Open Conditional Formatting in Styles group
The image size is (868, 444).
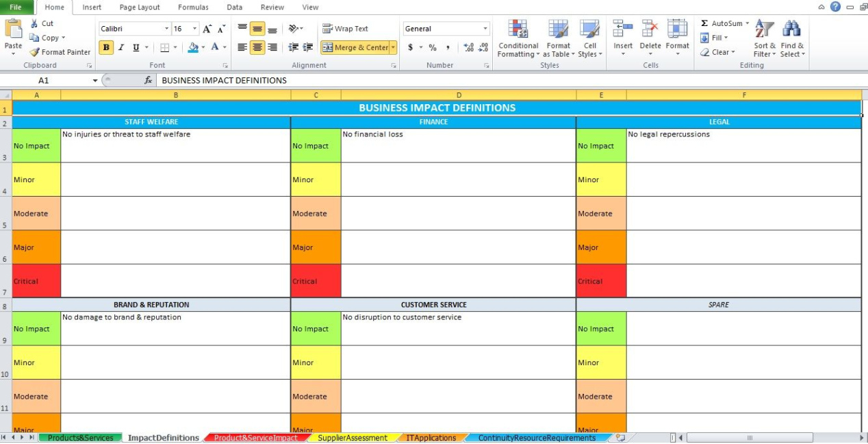tap(518, 31)
